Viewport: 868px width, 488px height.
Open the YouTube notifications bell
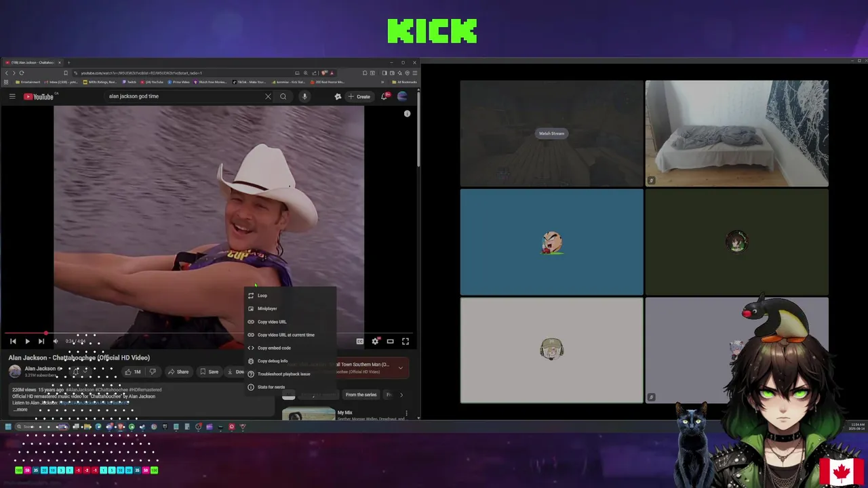[x=384, y=96]
